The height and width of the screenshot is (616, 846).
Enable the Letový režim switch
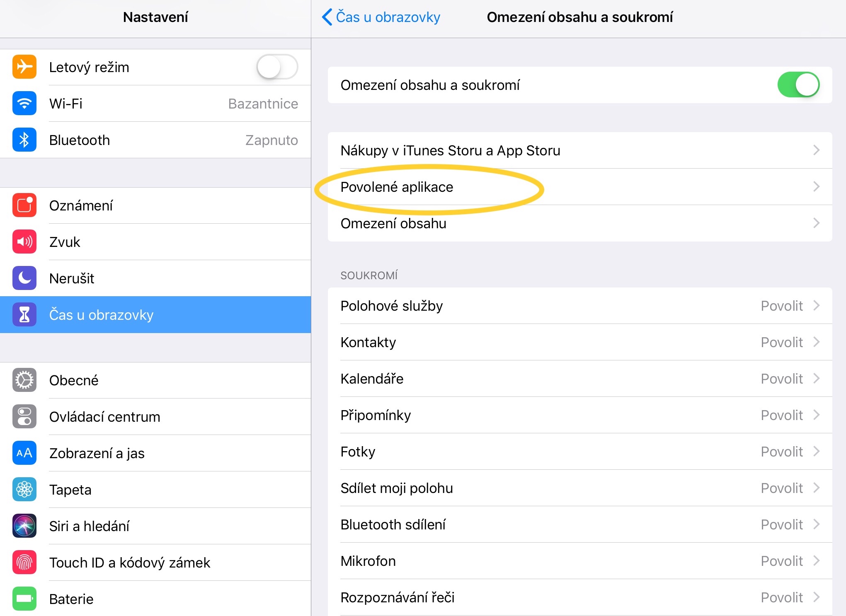point(277,67)
